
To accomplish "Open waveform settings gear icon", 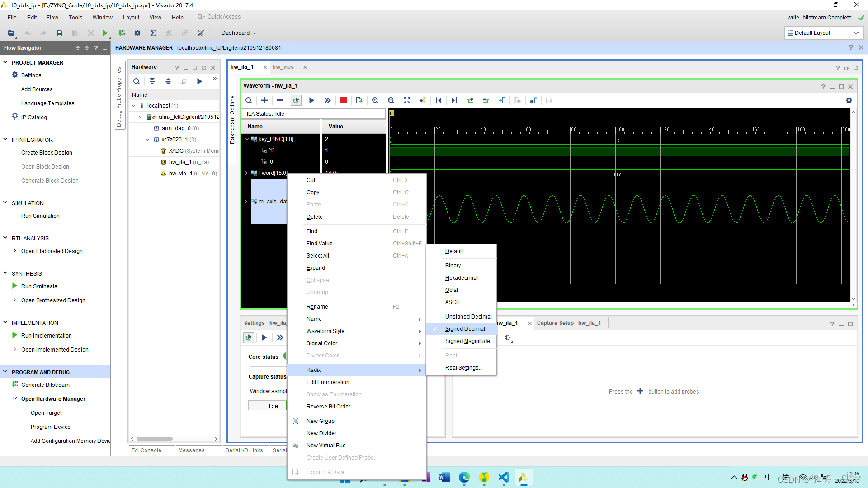I will 849,100.
